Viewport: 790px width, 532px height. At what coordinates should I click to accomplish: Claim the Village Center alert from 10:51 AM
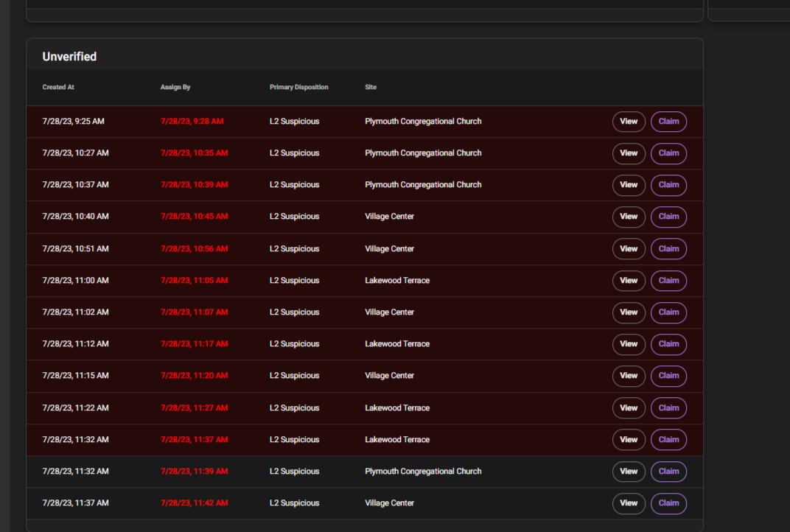[x=668, y=249]
